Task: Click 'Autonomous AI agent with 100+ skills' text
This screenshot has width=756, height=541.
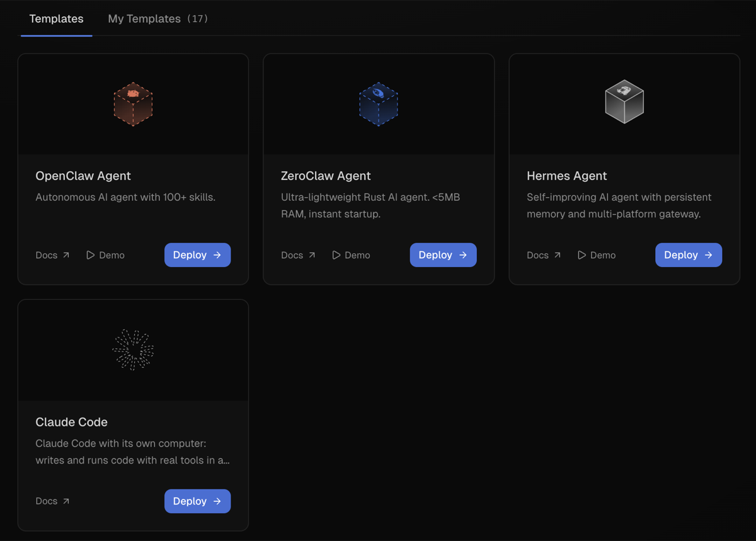Action: [125, 197]
